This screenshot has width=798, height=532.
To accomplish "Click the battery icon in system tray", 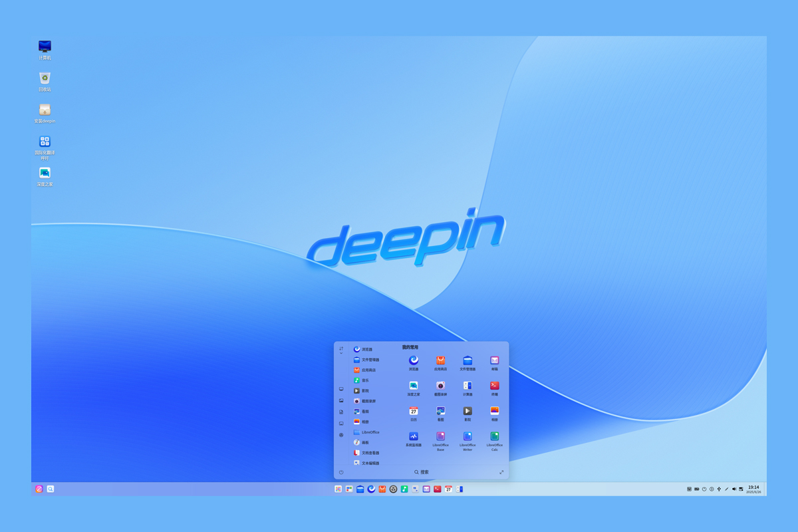I will 696,489.
